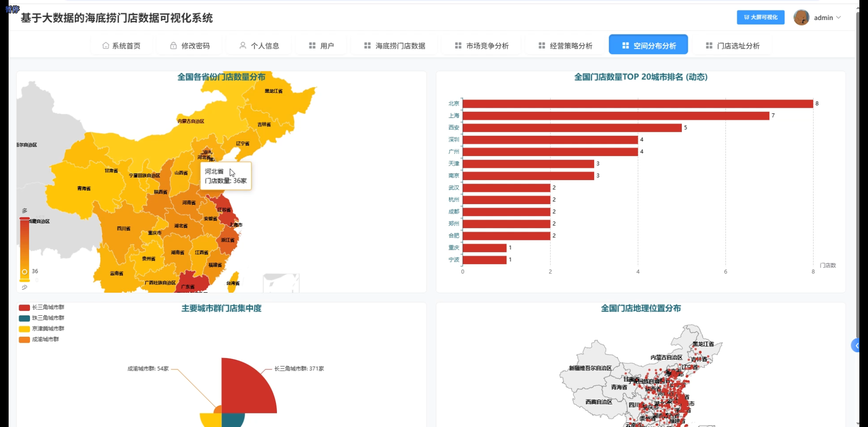Screen dimensions: 868x427
Task: Click the home icon beside 系统首页
Action: (x=105, y=45)
